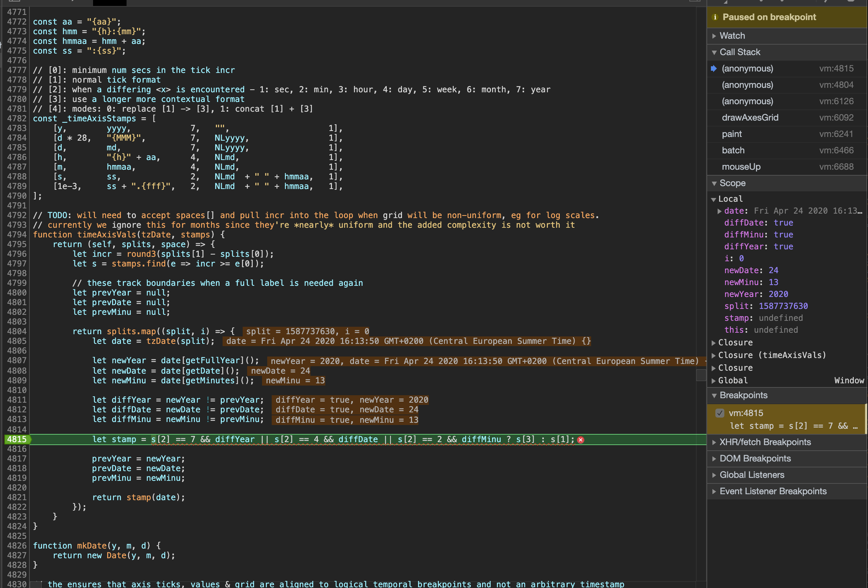Viewport: 868px width, 588px height.
Task: Click the info icon in the Paused on breakpoint banner
Action: click(x=715, y=17)
